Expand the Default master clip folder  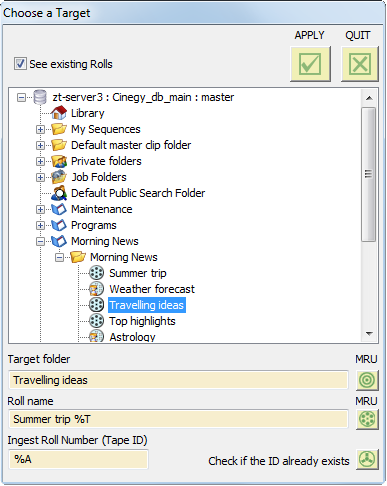40,145
